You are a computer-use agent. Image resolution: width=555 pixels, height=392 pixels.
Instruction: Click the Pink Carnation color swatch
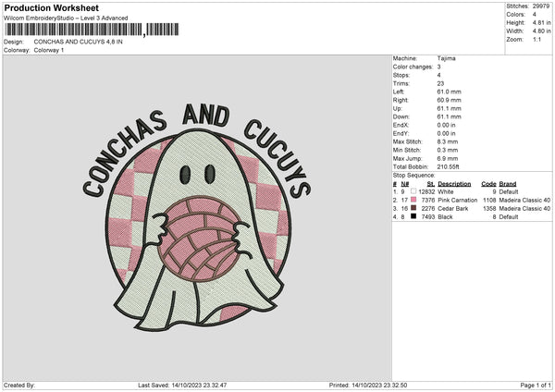click(413, 200)
